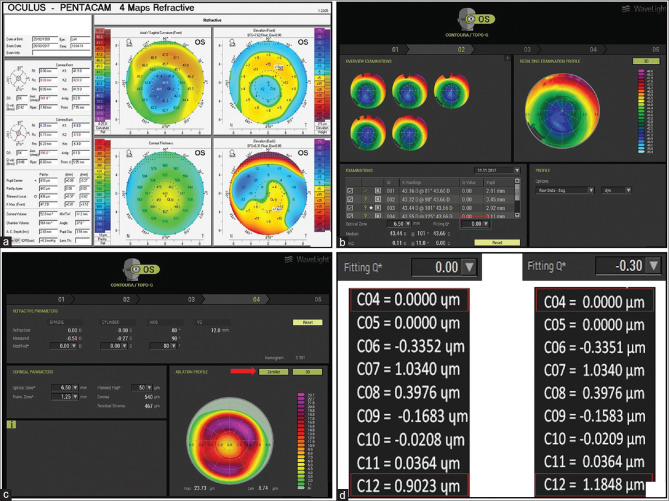Click head icon on Corneal Thickness map
Screen dimensions: 669x501
coord(129,152)
